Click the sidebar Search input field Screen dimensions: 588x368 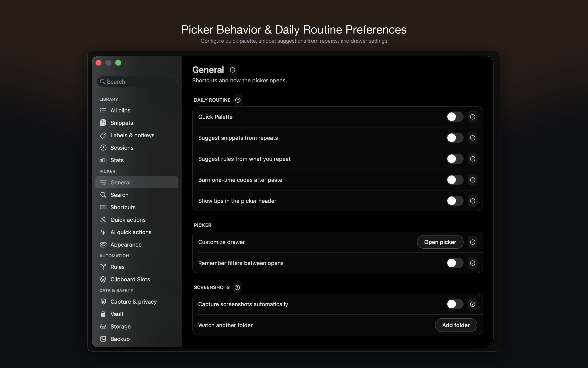(x=136, y=82)
